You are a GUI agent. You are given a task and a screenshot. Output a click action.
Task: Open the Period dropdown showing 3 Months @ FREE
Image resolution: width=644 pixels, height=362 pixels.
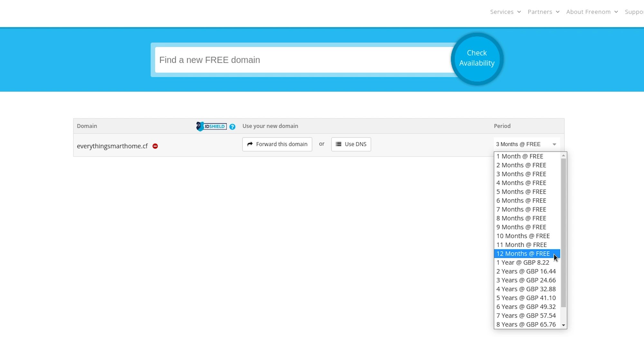[x=526, y=144]
